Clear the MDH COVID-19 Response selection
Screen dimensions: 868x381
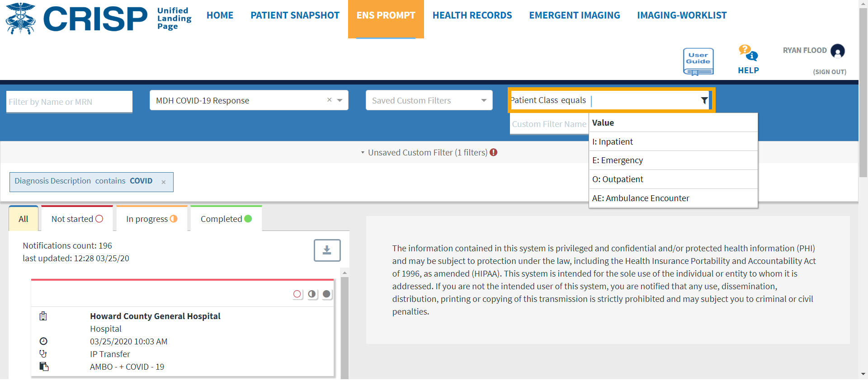click(330, 100)
